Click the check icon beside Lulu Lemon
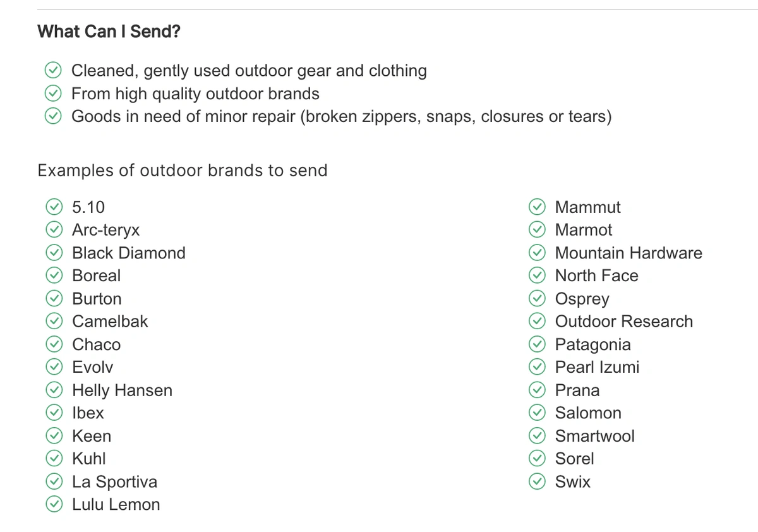The width and height of the screenshot is (758, 532). (55, 504)
